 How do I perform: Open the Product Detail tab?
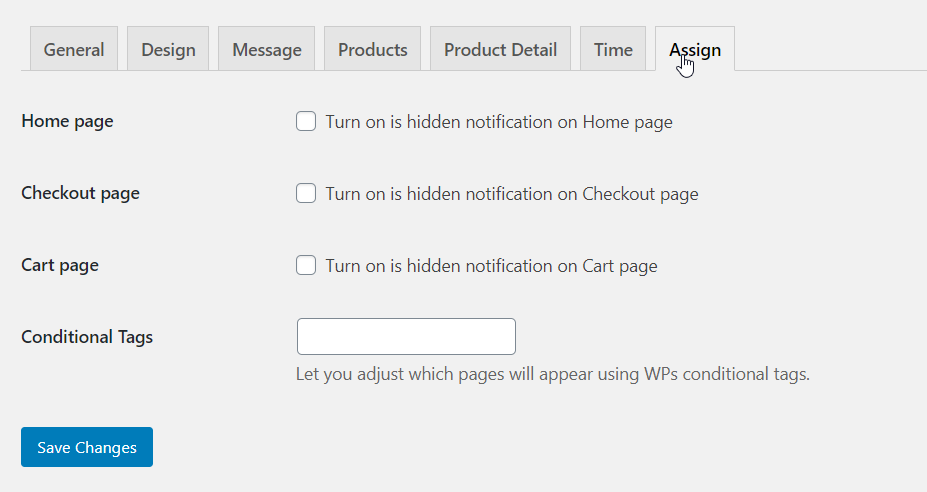point(500,49)
